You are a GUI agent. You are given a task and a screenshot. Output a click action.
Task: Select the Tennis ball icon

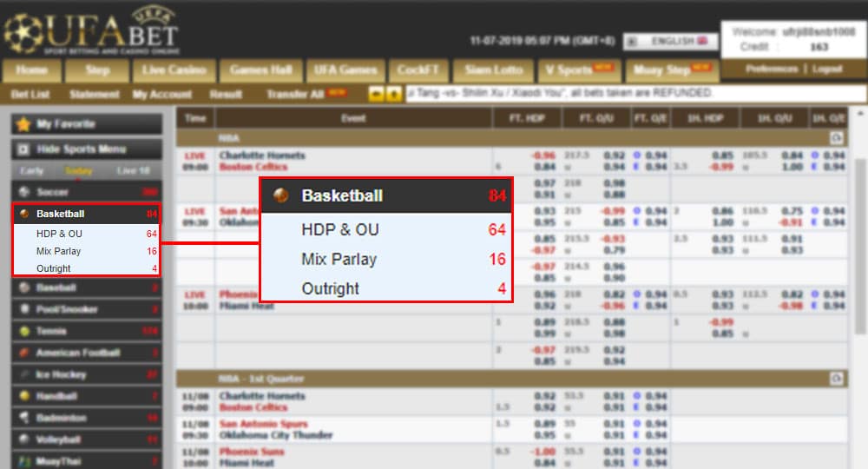24,331
